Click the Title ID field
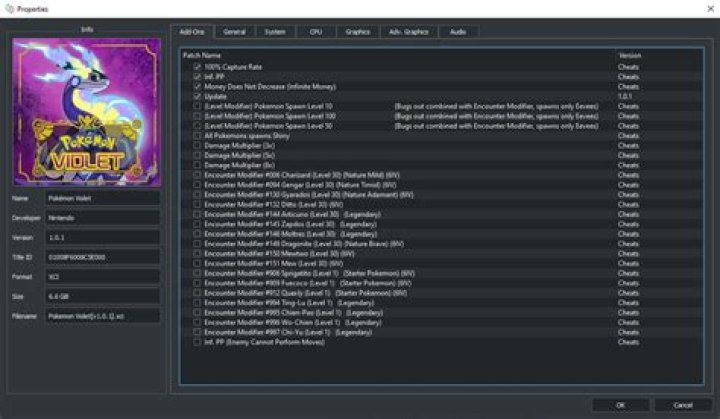Viewport: 720px width, 419px height. click(x=103, y=257)
